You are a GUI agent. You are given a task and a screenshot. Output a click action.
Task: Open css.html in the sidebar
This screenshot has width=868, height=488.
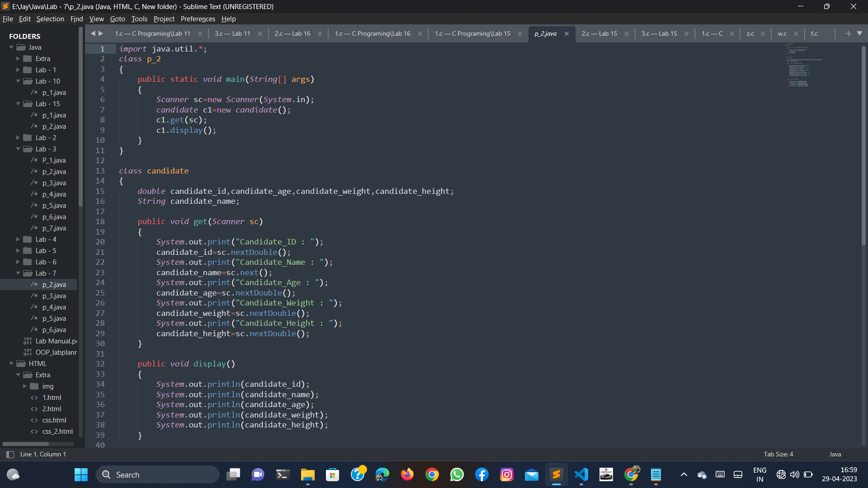point(54,420)
